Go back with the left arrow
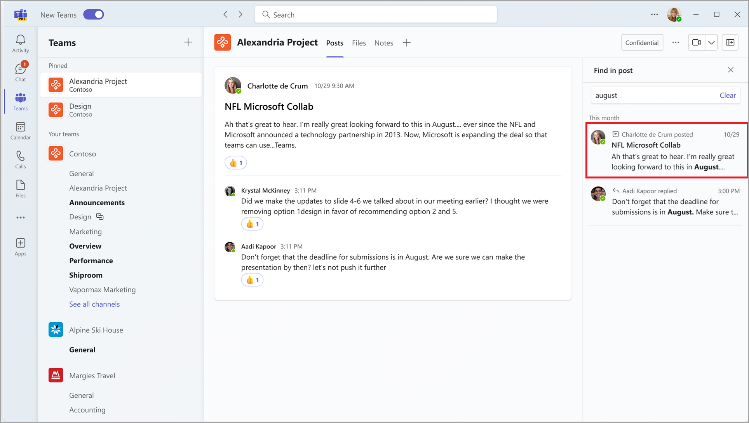The width and height of the screenshot is (749, 423). (225, 15)
